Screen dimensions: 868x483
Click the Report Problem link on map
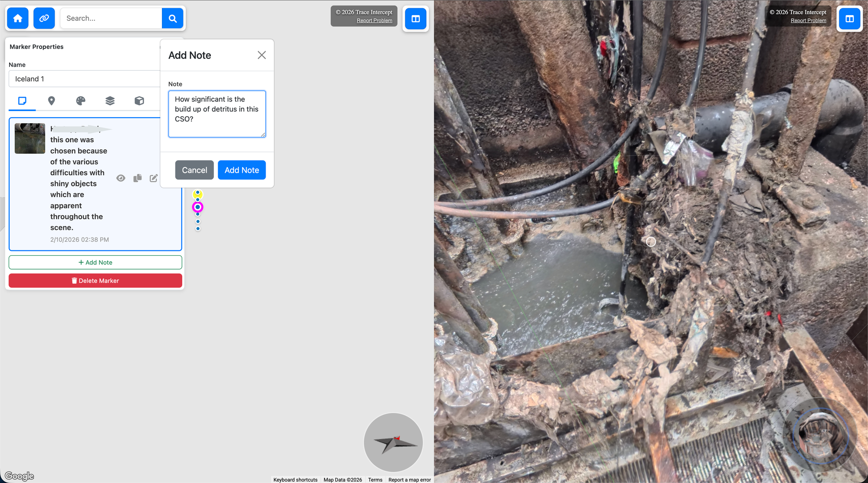(x=374, y=20)
